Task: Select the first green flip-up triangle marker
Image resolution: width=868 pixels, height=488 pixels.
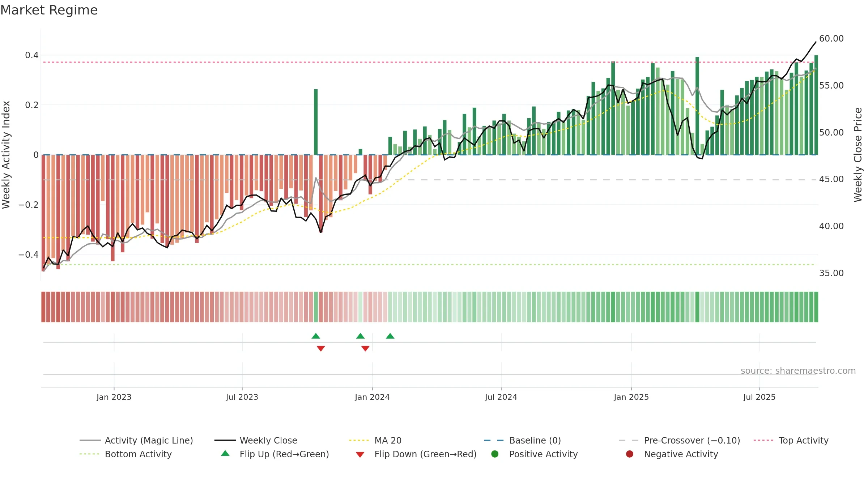Action: tap(316, 336)
